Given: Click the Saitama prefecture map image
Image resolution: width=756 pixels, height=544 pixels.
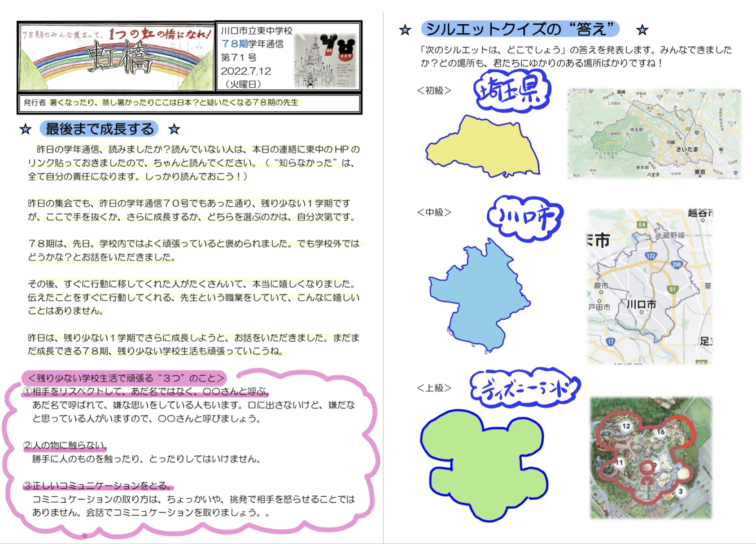Looking at the screenshot, I should pos(654,133).
